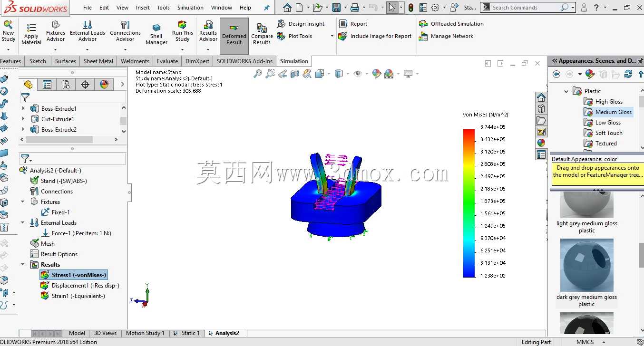Image resolution: width=644 pixels, height=346 pixels.
Task: Select High Gloss plastic folder
Action: click(603, 101)
